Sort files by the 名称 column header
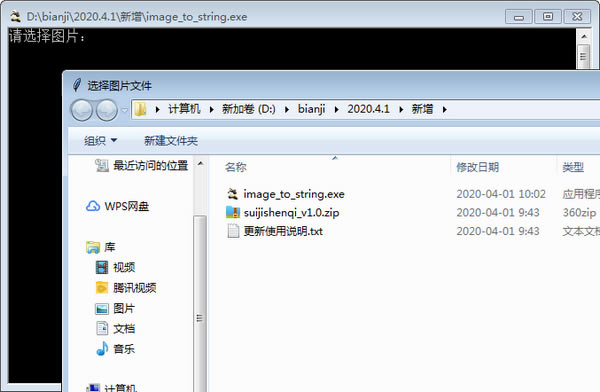Screen dimensions: 600x392 coord(236,167)
